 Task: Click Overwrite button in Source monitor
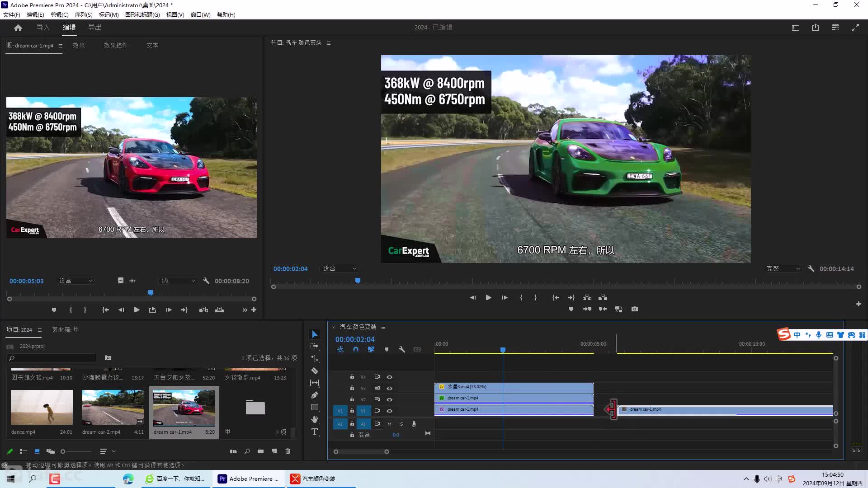219,310
